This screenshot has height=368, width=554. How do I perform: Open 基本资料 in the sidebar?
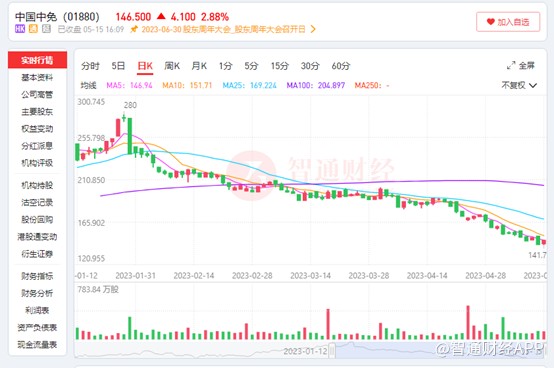pyautogui.click(x=37, y=77)
